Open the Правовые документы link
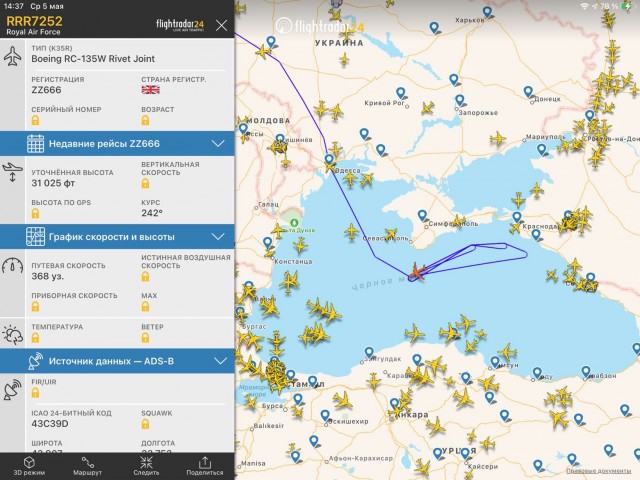 coord(598,471)
